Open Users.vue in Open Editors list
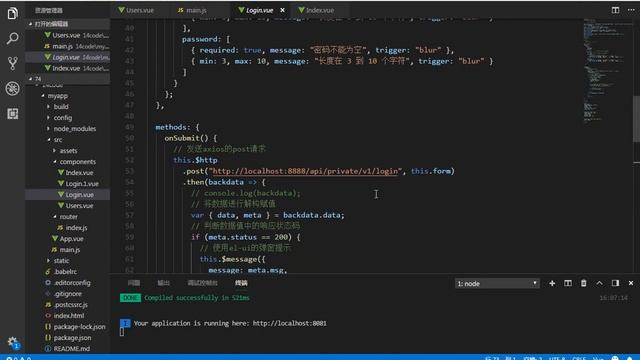Image resolution: width=640 pixels, height=360 pixels. point(68,36)
